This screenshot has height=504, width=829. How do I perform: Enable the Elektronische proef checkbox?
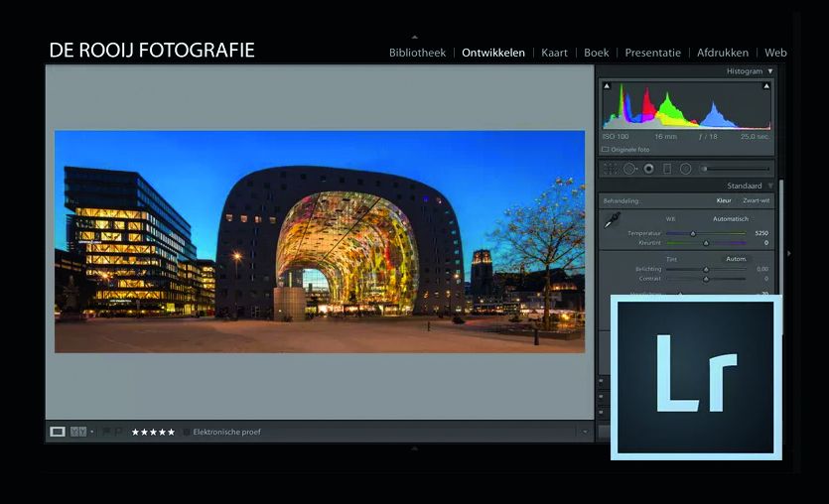[186, 432]
